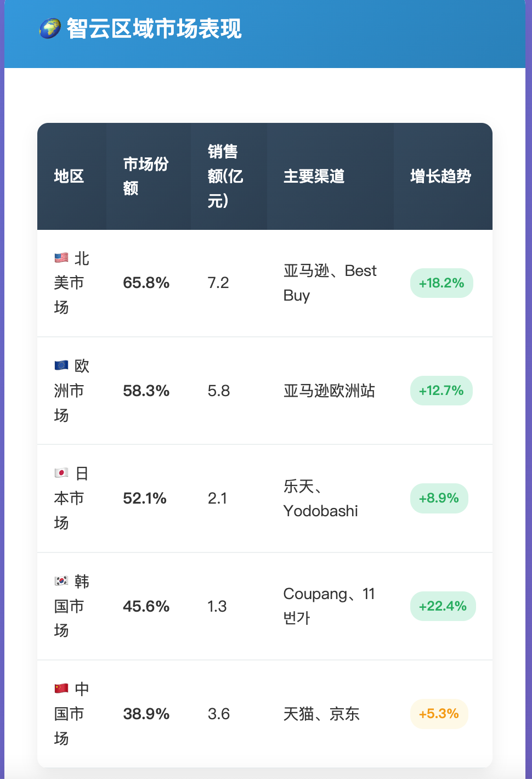The width and height of the screenshot is (532, 779).
Task: Click the orange +5.3% growth badge
Action: coord(439,714)
